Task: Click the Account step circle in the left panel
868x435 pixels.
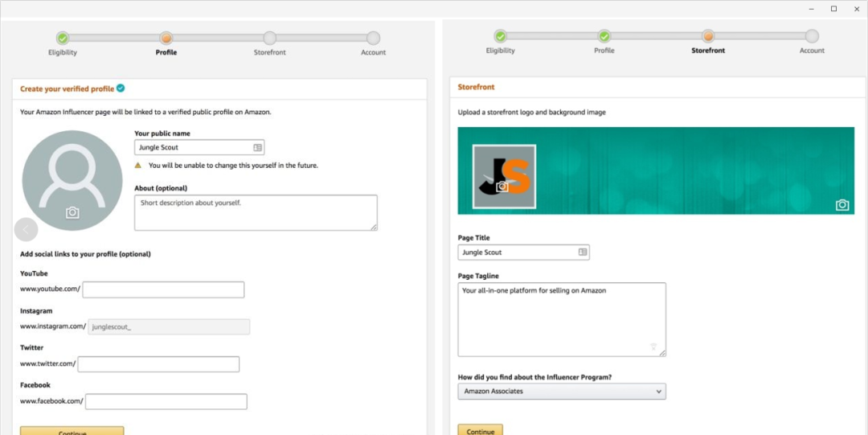Action: [x=373, y=38]
